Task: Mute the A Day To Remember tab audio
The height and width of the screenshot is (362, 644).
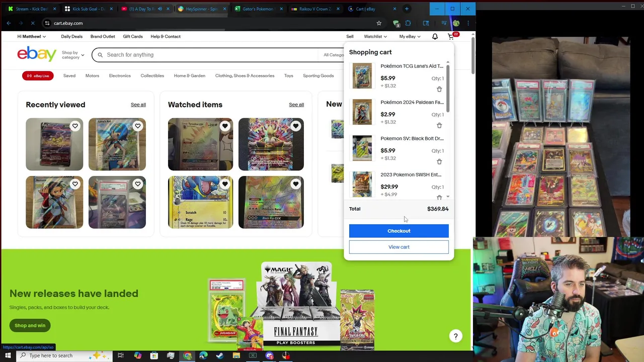Action: (x=159, y=9)
